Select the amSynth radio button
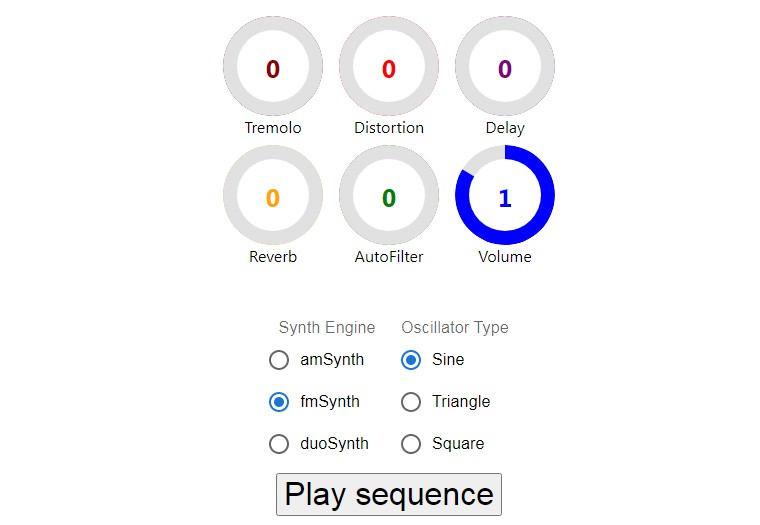Viewport: 760px width, 525px height. (279, 360)
